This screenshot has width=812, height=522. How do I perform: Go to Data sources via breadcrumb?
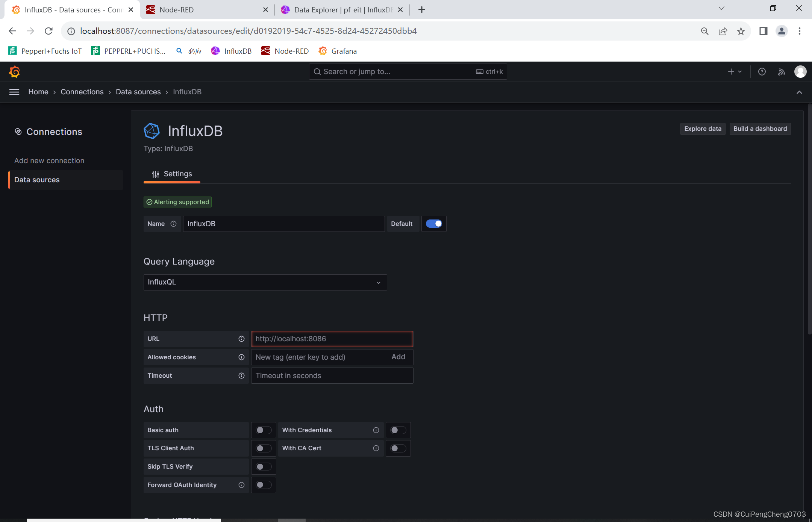tap(138, 92)
